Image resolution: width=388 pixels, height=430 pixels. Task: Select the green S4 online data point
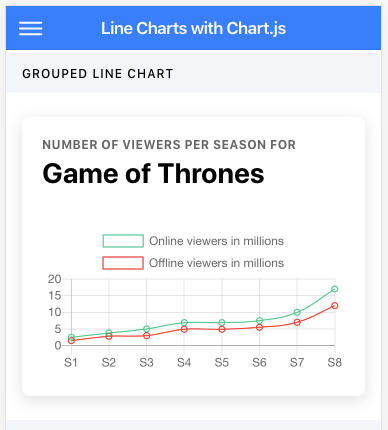click(184, 322)
